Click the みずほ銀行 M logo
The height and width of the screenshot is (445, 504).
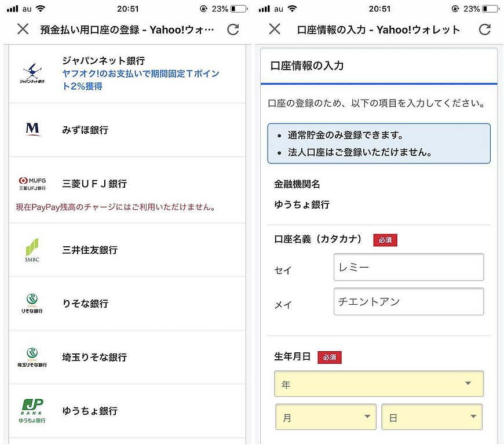pos(32,129)
